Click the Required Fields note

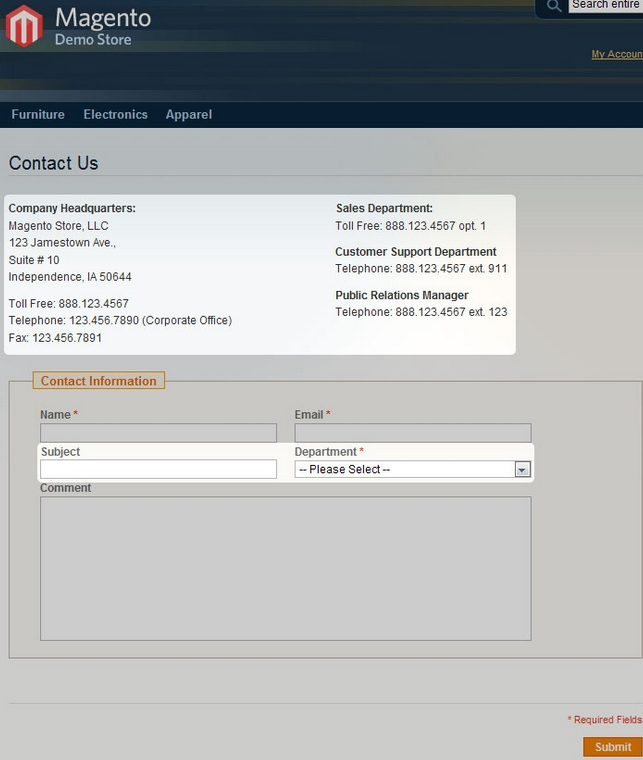(x=605, y=719)
